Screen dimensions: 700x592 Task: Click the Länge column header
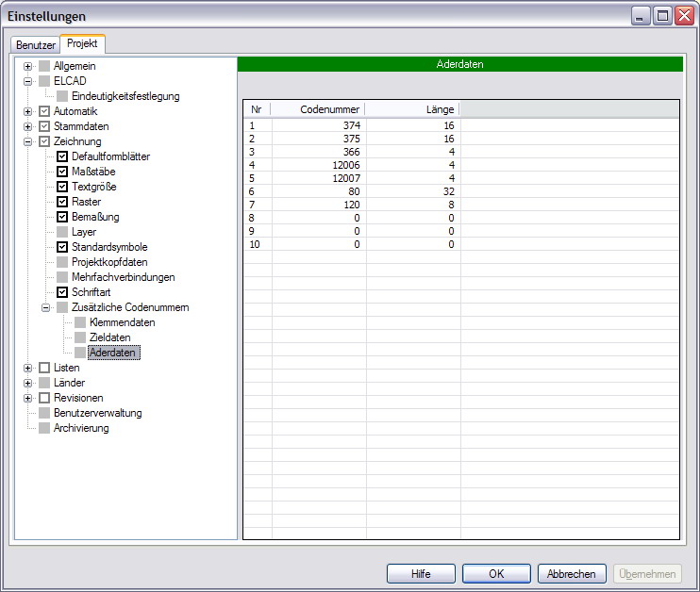(412, 109)
